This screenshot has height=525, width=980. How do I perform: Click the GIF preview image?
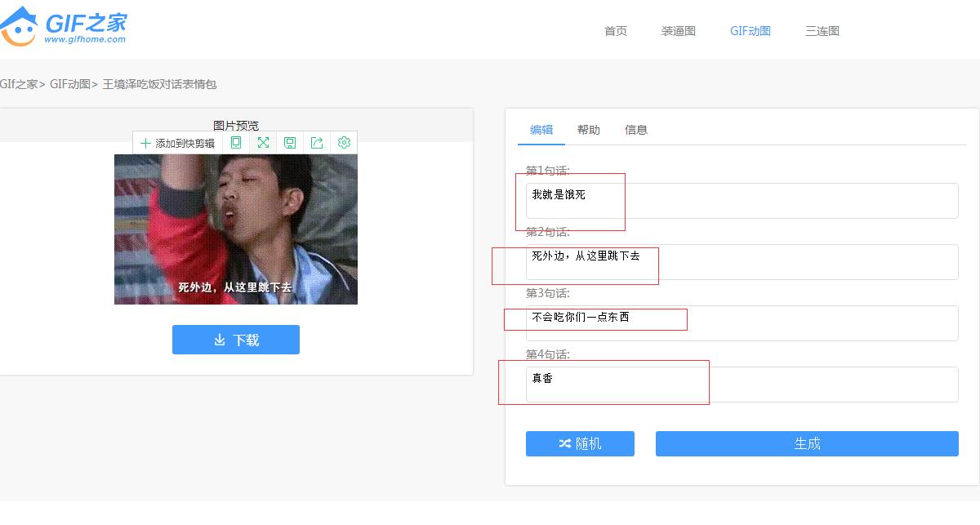point(236,229)
